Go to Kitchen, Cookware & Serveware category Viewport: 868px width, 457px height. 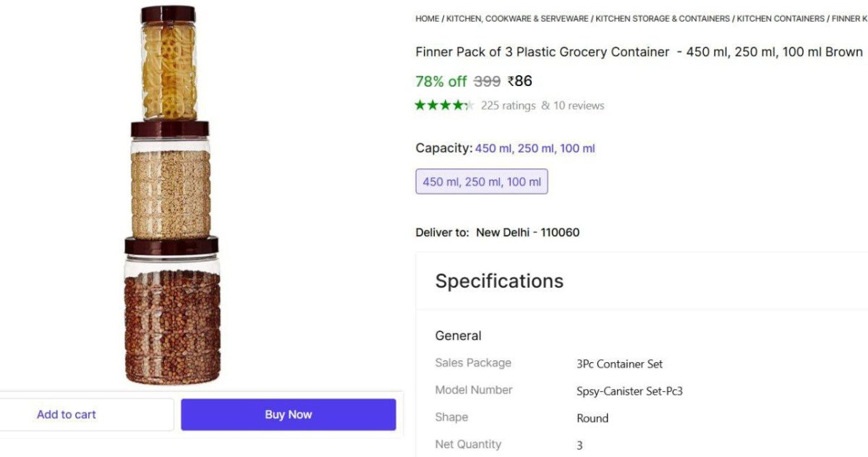[517, 19]
